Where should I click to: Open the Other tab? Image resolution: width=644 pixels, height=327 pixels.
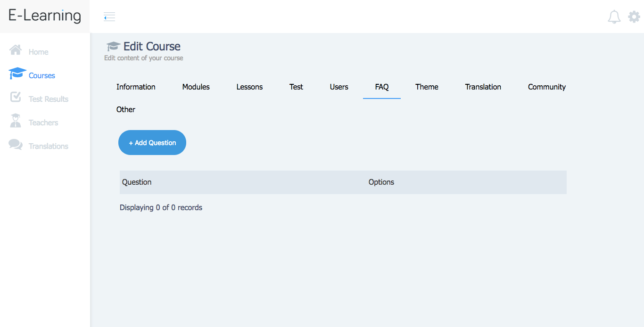126,109
